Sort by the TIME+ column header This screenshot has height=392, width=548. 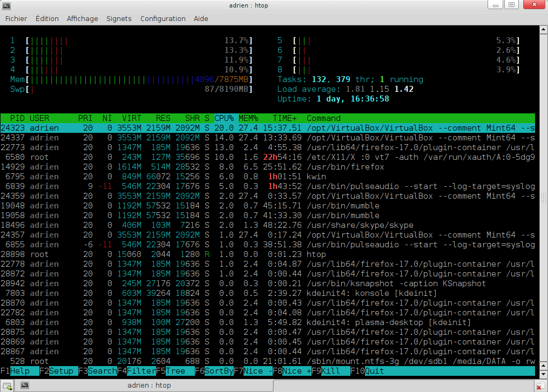pos(285,118)
